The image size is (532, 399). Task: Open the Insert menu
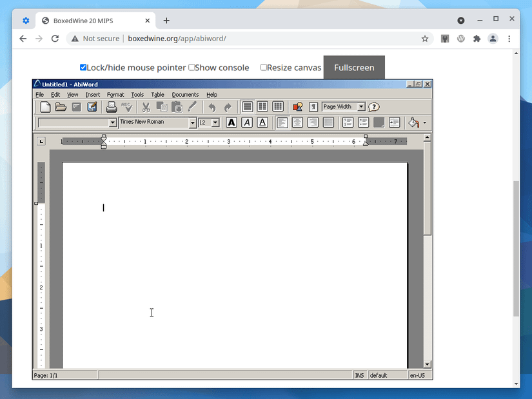point(93,95)
